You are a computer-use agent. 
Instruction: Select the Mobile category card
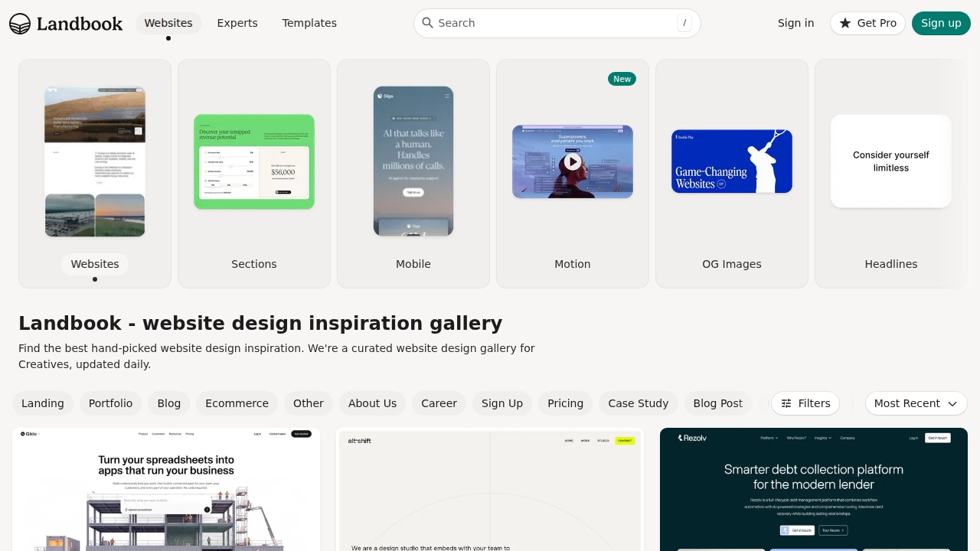[x=413, y=174]
